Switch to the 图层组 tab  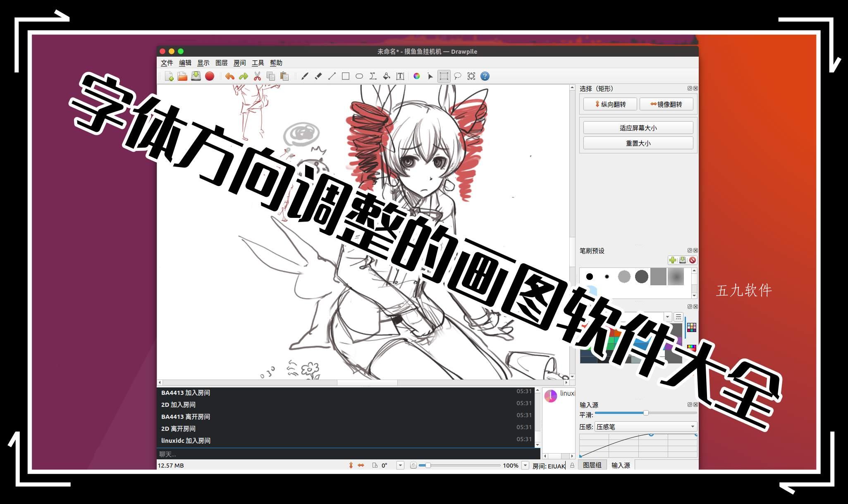tap(592, 465)
